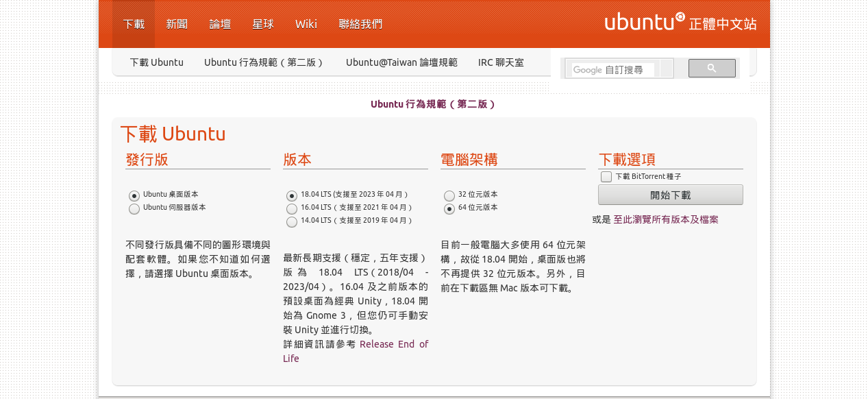Choose 16.04 LTS version radio button
The width and height of the screenshot is (868, 399).
click(292, 208)
